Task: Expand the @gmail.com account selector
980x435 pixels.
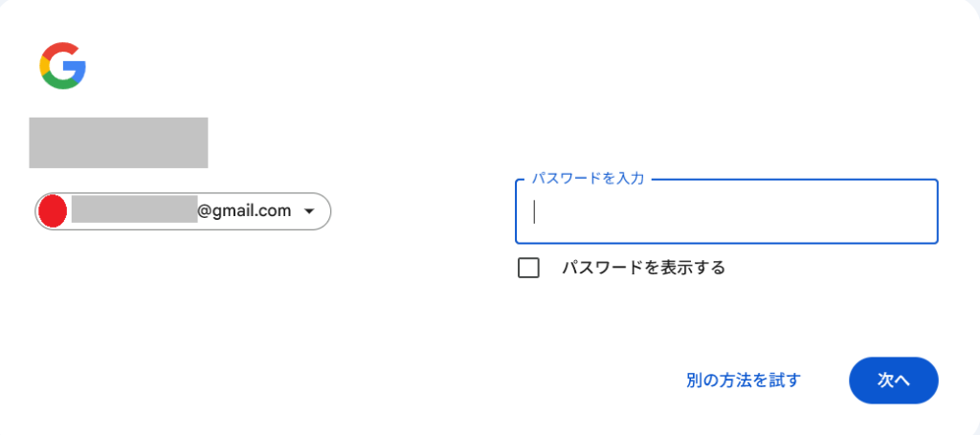Action: pyautogui.click(x=183, y=211)
